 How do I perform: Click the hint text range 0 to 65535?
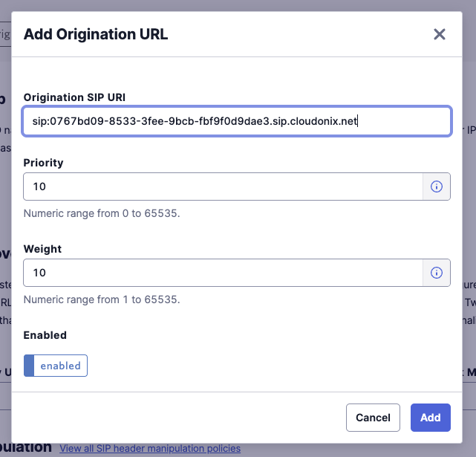tap(102, 213)
